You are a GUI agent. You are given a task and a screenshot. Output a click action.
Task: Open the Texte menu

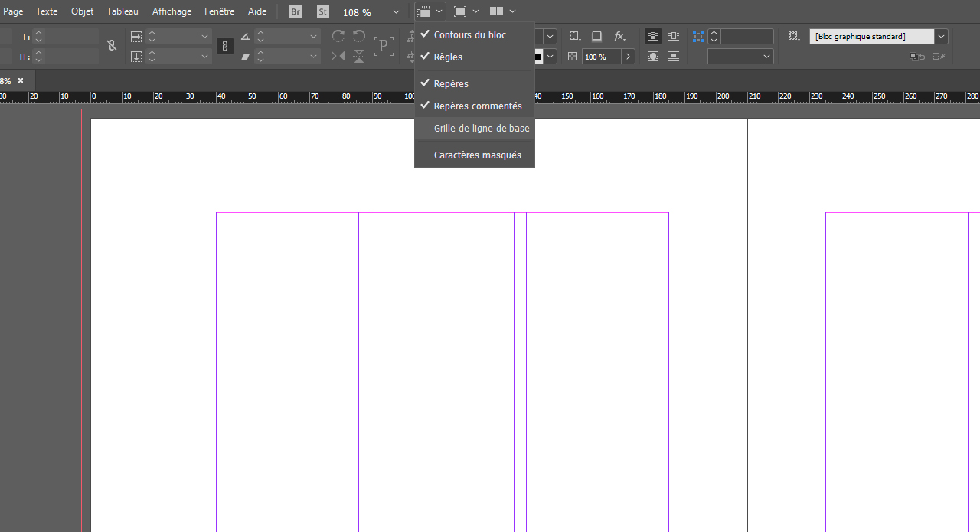[47, 11]
